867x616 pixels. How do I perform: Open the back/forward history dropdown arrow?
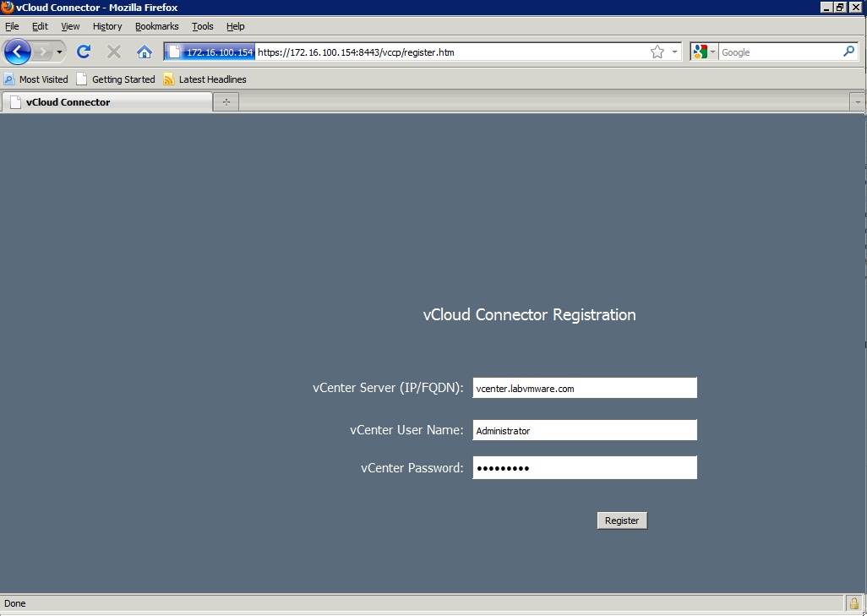pyautogui.click(x=59, y=52)
